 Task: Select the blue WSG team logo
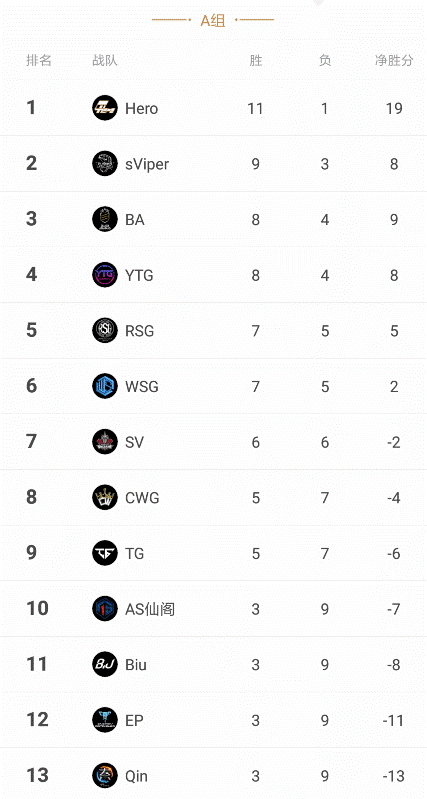(x=105, y=386)
